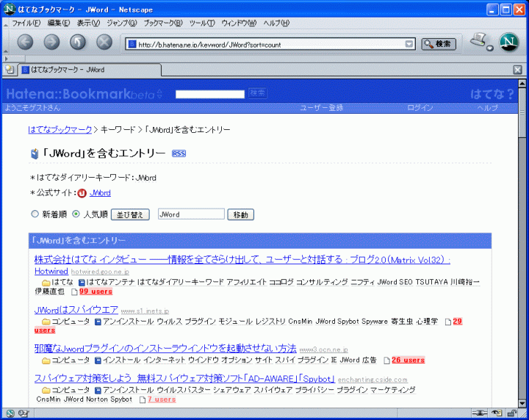Click the Print icon in toolbar

click(x=478, y=40)
